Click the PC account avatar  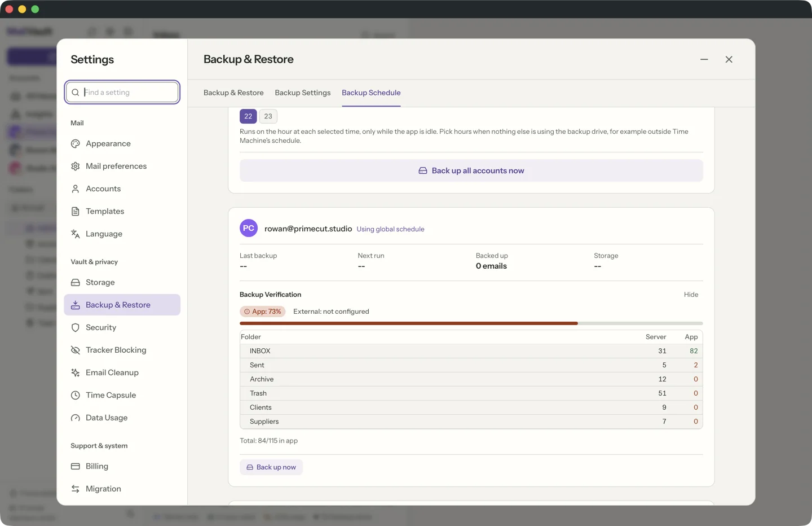tap(249, 229)
